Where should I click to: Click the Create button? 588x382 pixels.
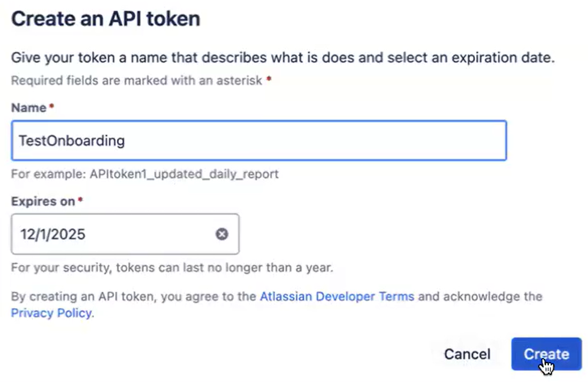[x=546, y=354]
